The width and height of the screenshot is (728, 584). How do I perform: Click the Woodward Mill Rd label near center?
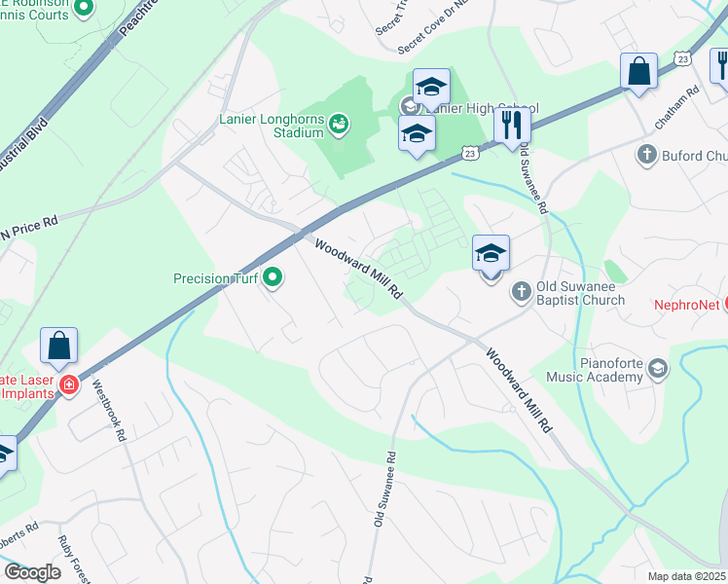(358, 270)
